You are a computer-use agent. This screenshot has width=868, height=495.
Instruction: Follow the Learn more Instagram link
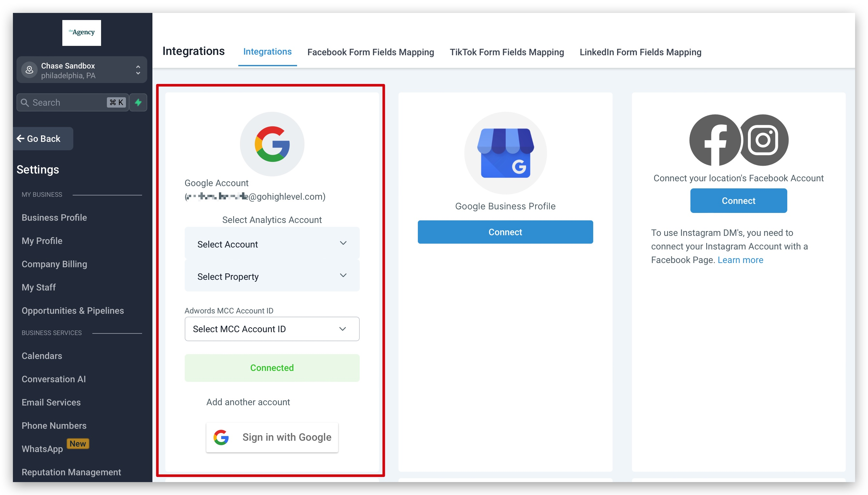point(740,260)
